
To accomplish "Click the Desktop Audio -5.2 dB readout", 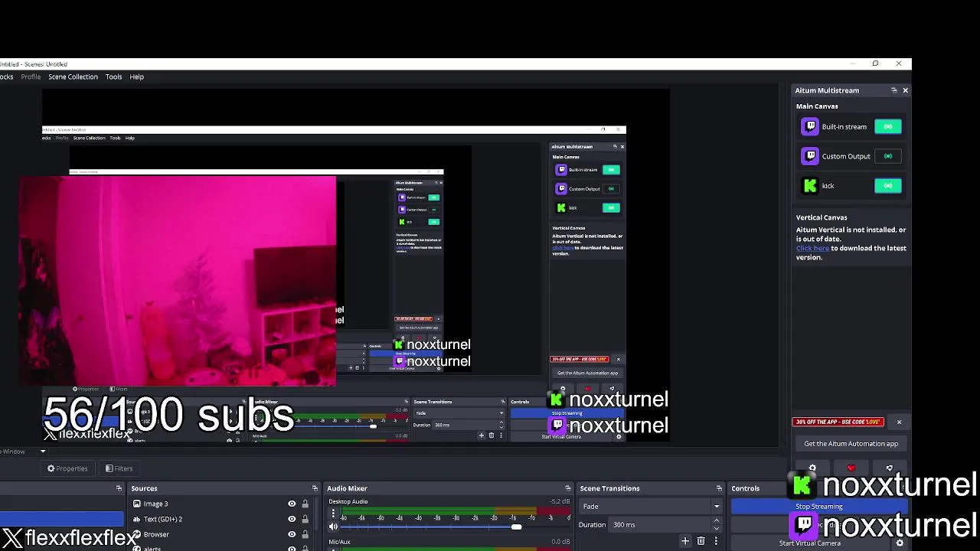I will tap(560, 501).
